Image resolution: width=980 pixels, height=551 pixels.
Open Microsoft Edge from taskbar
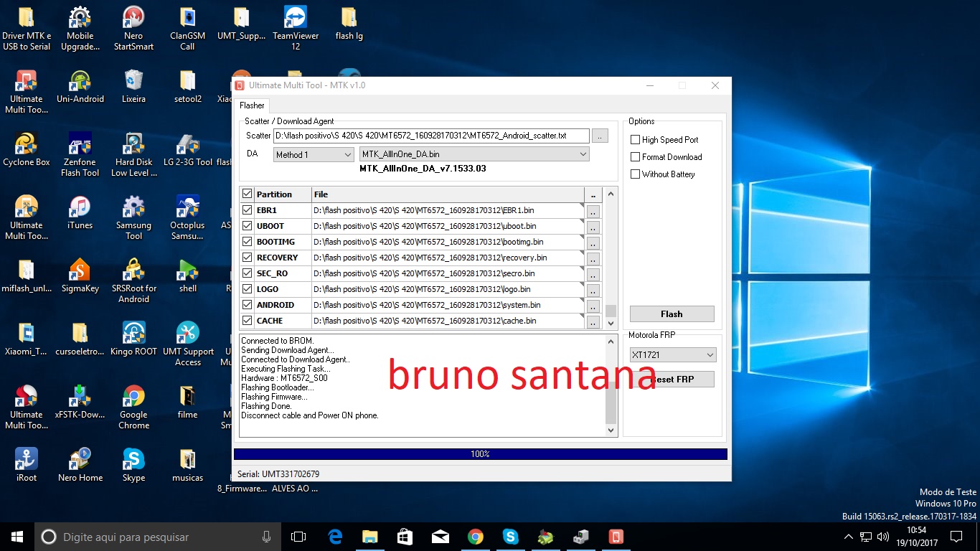[x=335, y=537]
